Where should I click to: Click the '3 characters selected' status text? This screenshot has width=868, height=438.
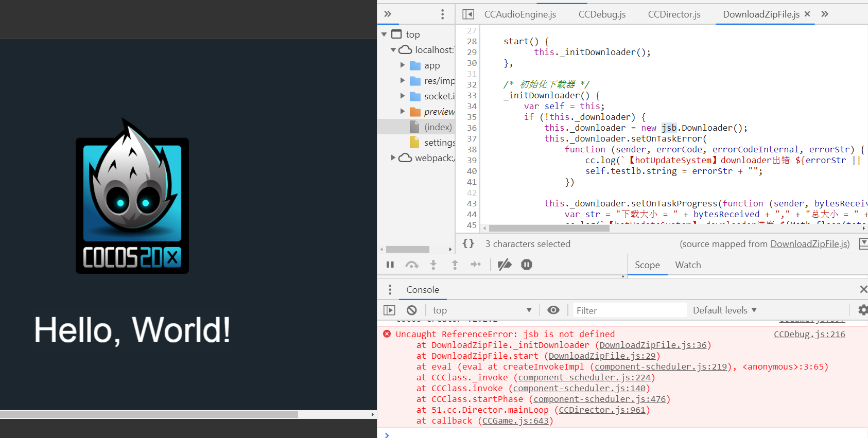pos(528,244)
